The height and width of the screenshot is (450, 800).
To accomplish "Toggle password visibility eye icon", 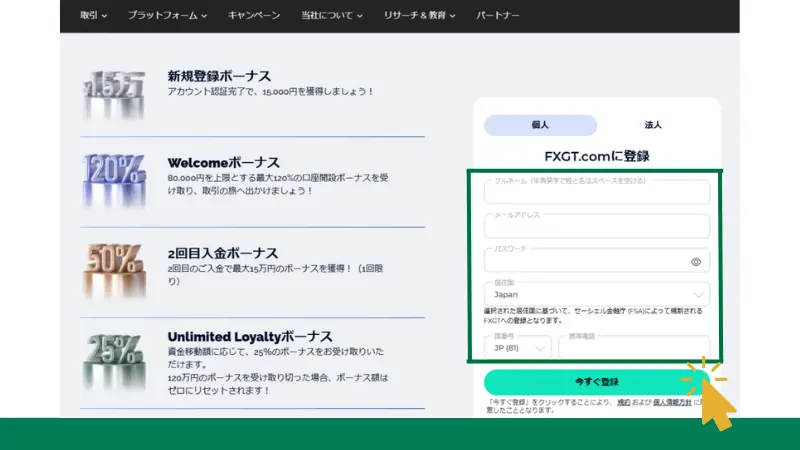I will coord(696,262).
